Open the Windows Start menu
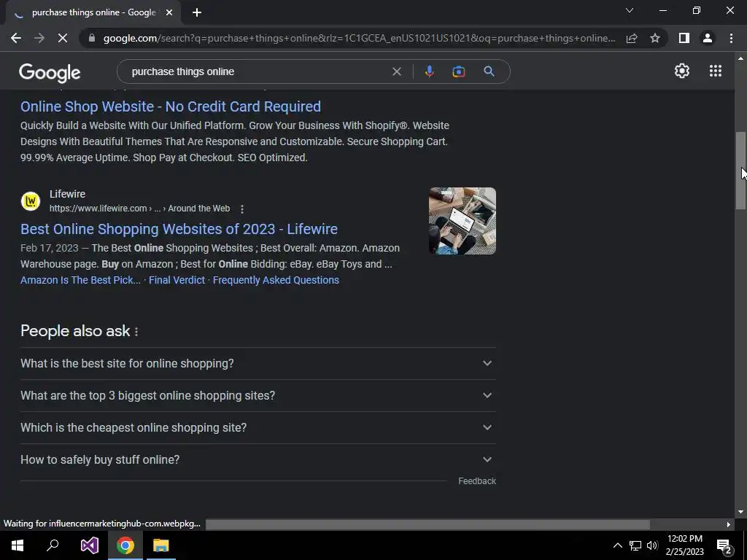Screen dimensions: 747x560 tap(18, 545)
